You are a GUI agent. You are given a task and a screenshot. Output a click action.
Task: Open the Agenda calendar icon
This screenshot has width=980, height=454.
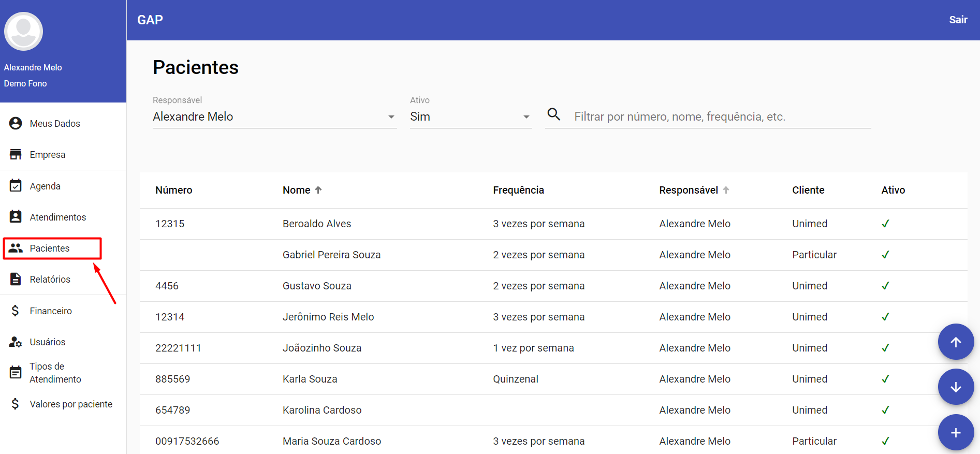point(16,186)
